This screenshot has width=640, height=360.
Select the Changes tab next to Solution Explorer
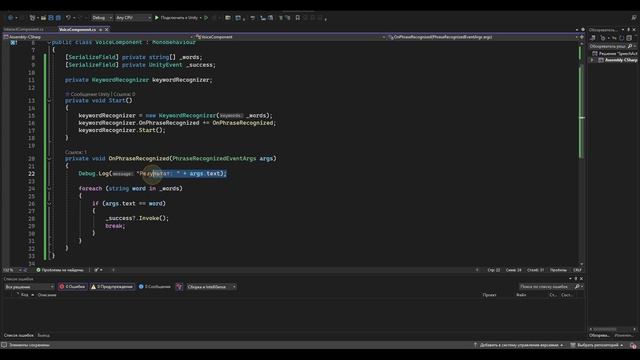click(x=624, y=336)
